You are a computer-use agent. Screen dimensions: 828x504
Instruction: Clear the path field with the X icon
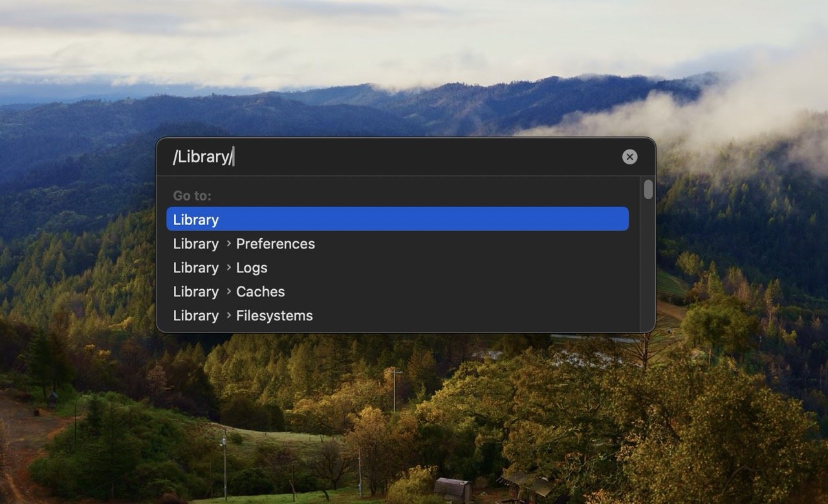coord(629,157)
